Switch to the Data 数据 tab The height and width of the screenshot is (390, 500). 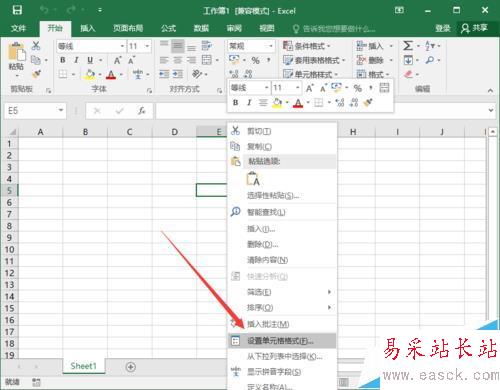[201, 28]
